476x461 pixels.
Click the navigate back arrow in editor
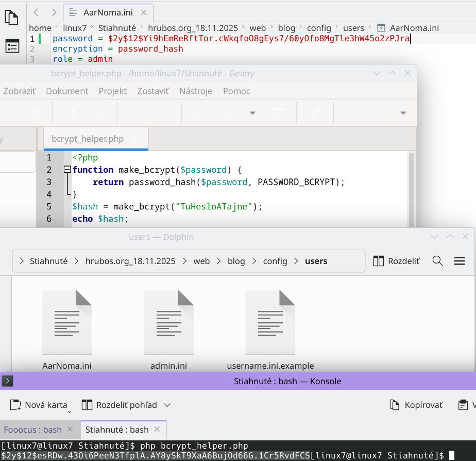click(36, 12)
